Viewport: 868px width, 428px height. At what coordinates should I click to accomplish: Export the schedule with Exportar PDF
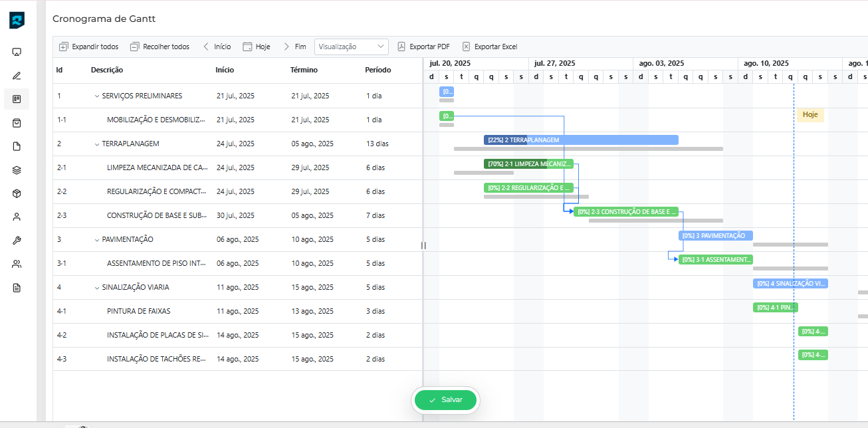point(423,47)
